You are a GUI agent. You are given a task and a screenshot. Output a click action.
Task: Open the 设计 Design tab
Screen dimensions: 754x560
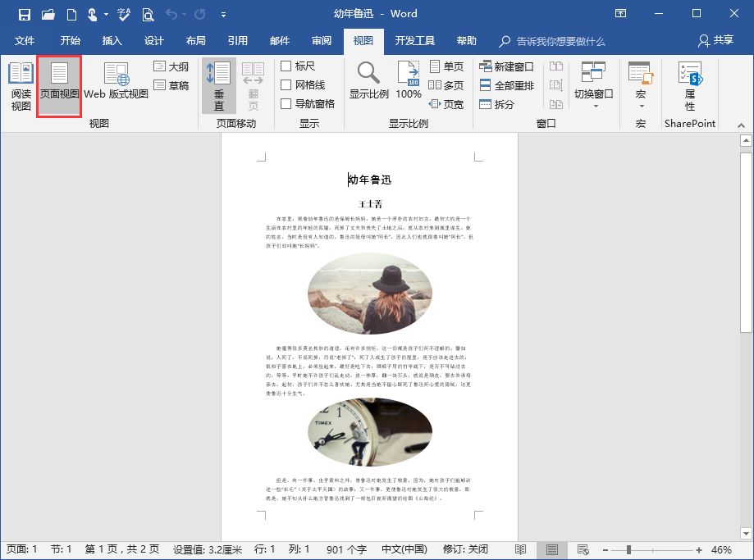(154, 41)
